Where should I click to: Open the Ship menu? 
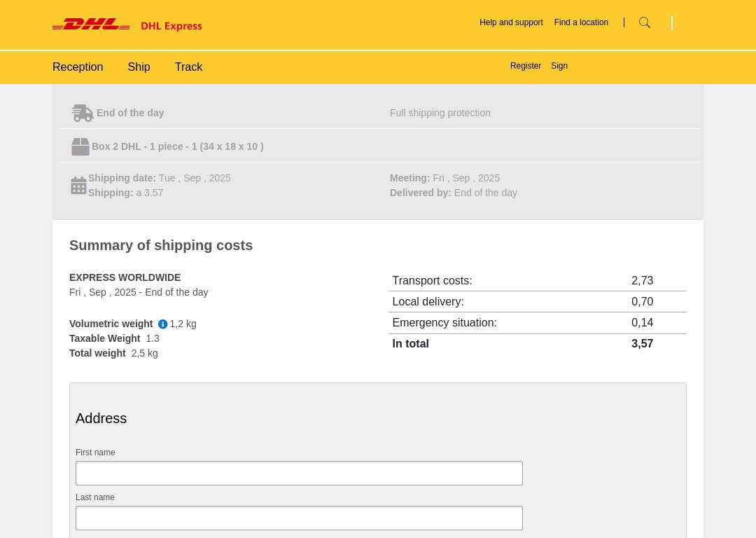click(x=139, y=67)
